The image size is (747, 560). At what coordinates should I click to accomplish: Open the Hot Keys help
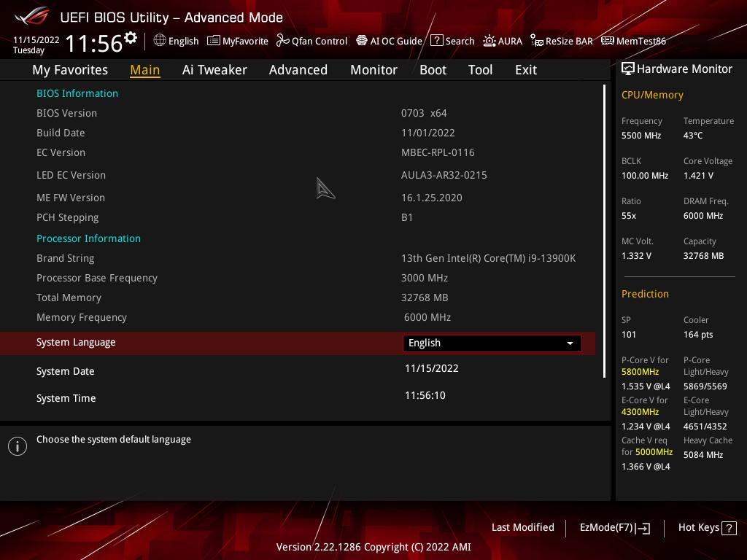point(707,528)
